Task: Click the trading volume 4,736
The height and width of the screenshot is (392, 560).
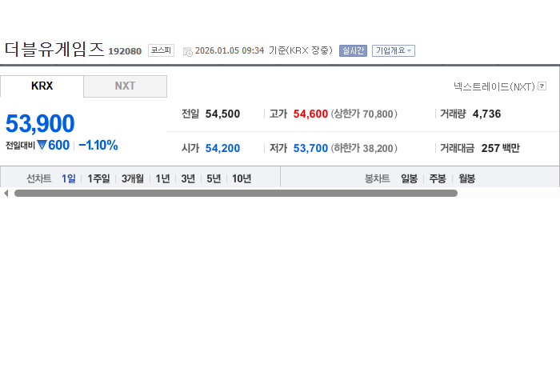Action: (486, 114)
